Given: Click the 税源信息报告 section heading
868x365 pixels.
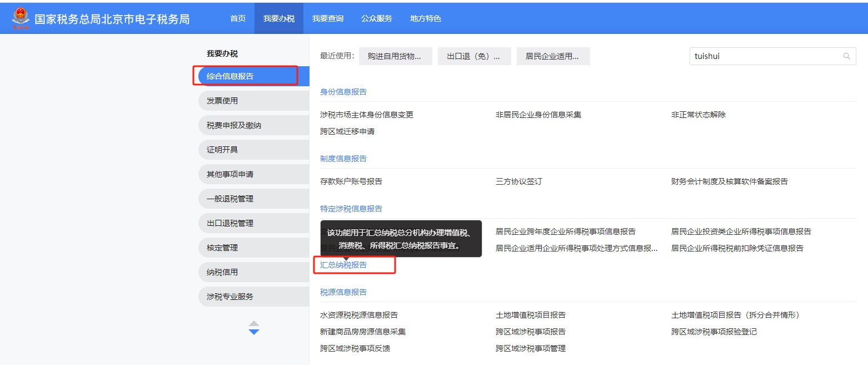Looking at the screenshot, I should click(x=343, y=292).
